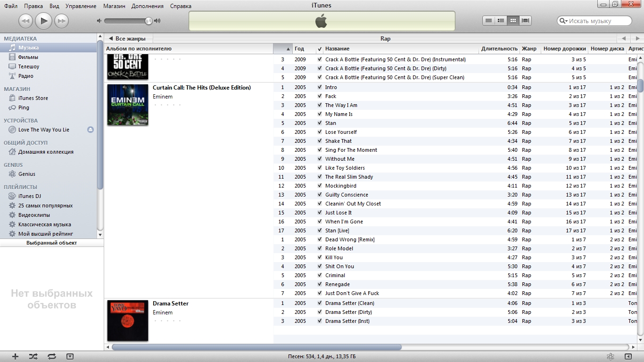Click the search field Искать музыку
The height and width of the screenshot is (362, 644).
point(594,21)
